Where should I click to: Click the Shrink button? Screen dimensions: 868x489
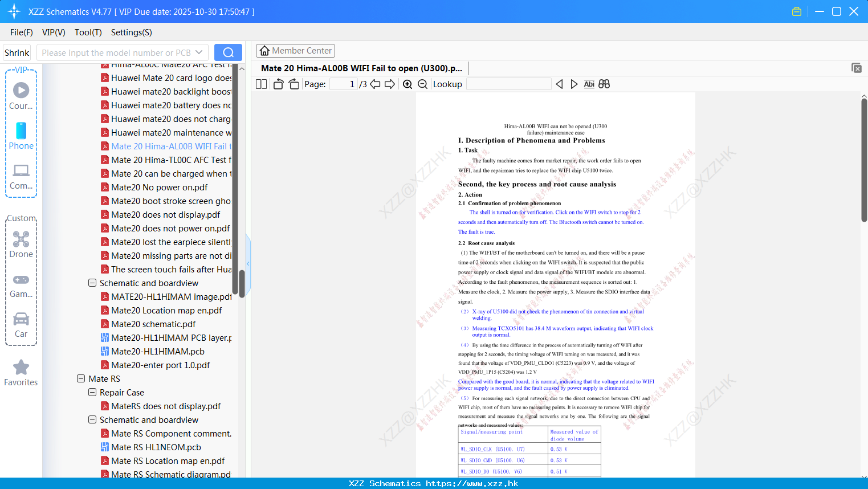pyautogui.click(x=17, y=52)
